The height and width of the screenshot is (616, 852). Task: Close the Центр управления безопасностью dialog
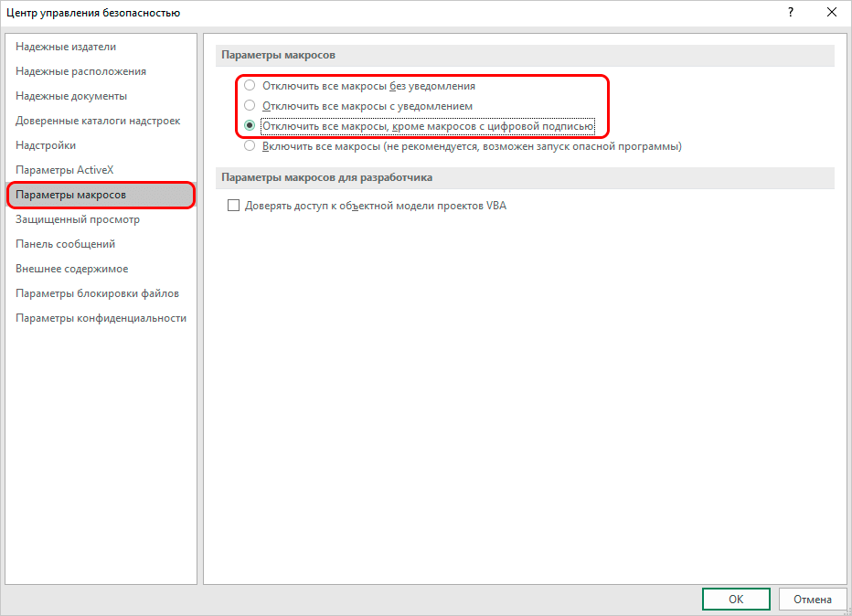831,13
